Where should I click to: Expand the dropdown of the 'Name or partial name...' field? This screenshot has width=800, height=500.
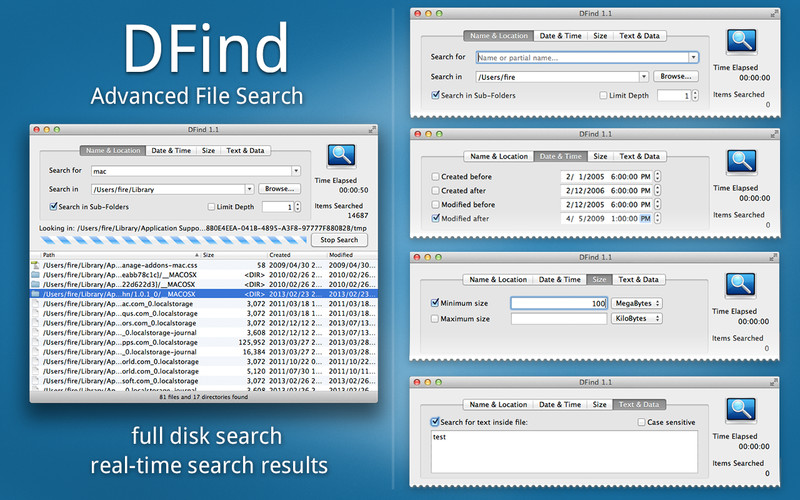(x=693, y=58)
